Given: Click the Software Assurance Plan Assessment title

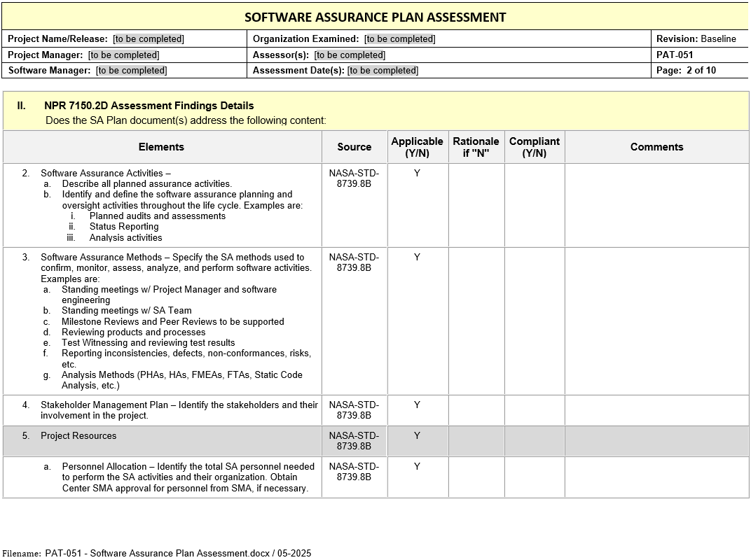Looking at the screenshot, I should coord(375,17).
